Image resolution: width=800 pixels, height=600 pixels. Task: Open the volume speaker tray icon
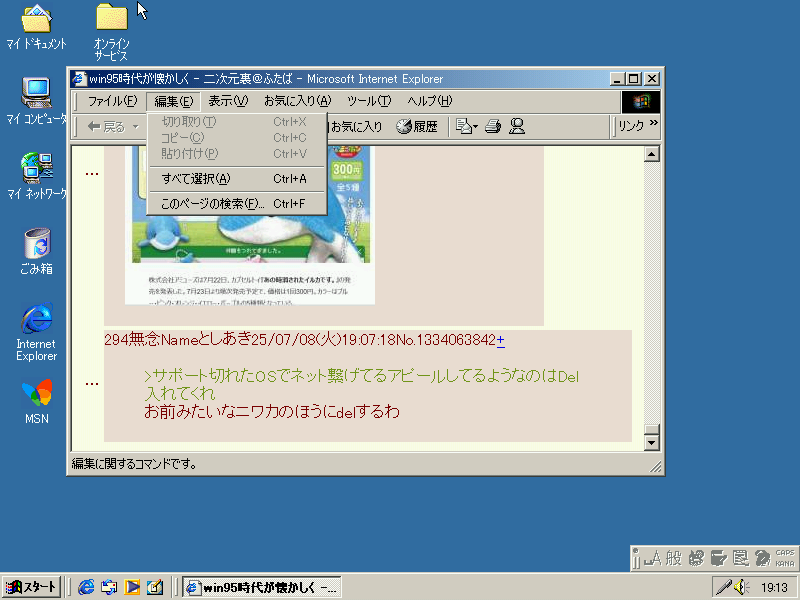pyautogui.click(x=742, y=587)
